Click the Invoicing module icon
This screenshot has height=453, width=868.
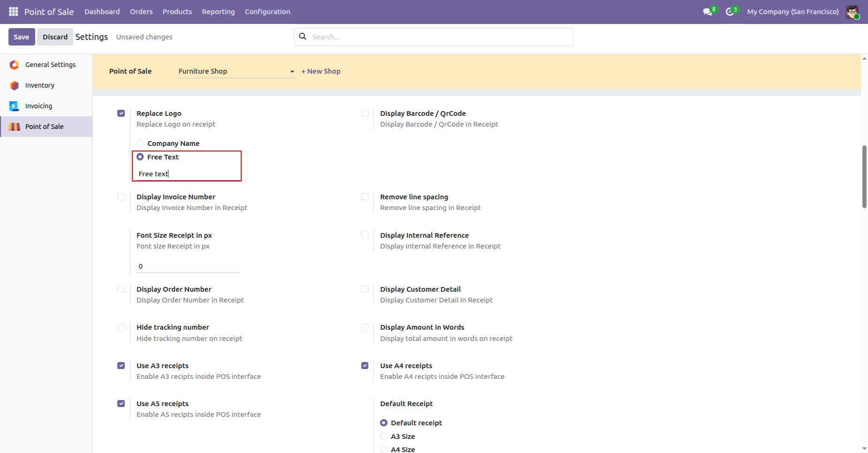point(15,106)
